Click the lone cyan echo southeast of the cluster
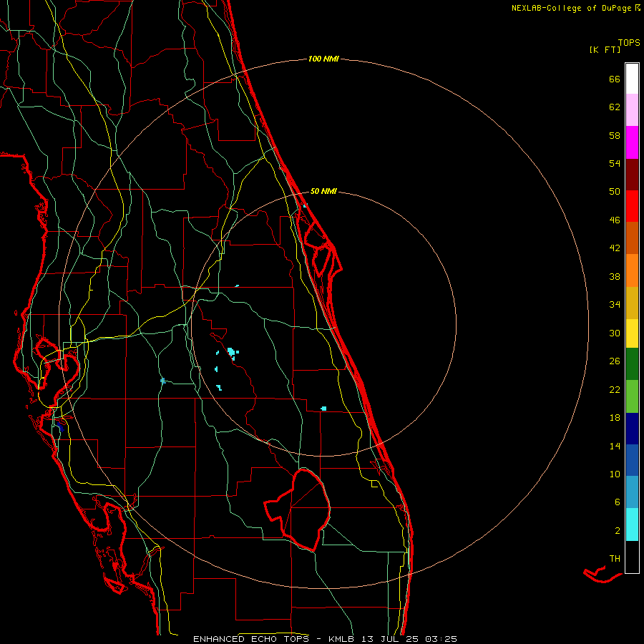Screen dimensions: 644x644 click(x=323, y=409)
